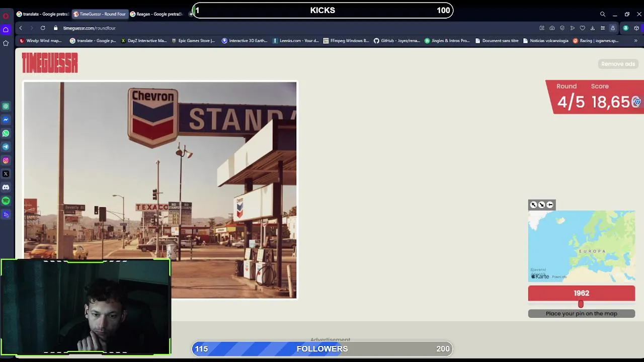Open Apple Maps Pravni info link

click(x=559, y=277)
